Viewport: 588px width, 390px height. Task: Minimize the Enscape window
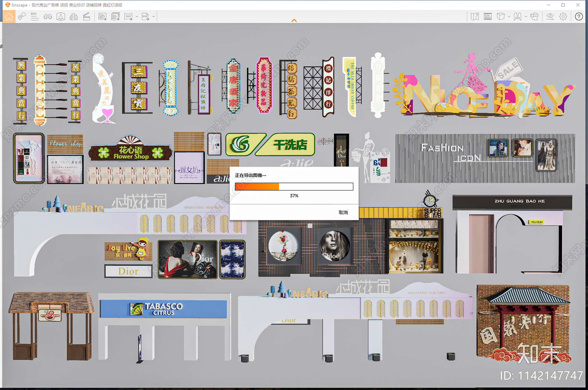coord(548,5)
